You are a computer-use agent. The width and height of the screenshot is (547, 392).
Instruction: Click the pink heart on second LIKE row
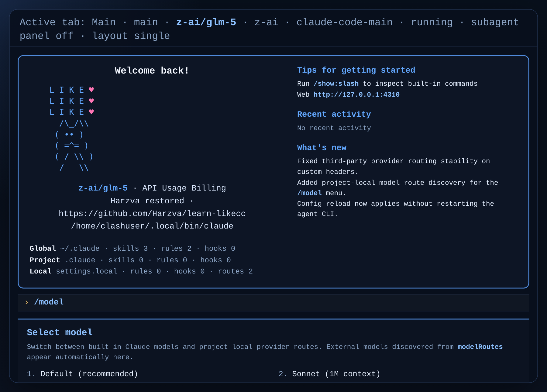pos(91,101)
